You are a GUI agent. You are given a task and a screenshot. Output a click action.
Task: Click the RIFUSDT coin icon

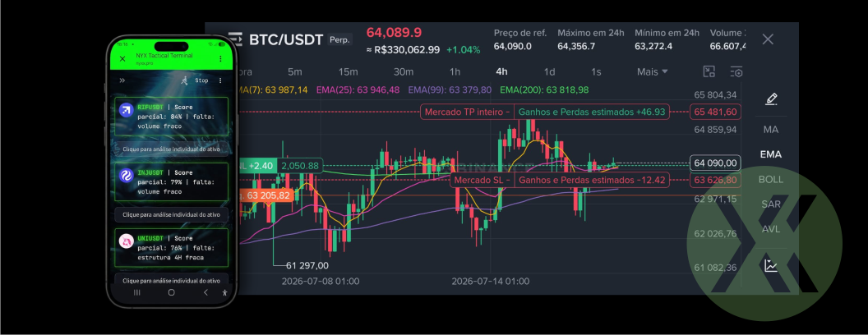coord(127,109)
